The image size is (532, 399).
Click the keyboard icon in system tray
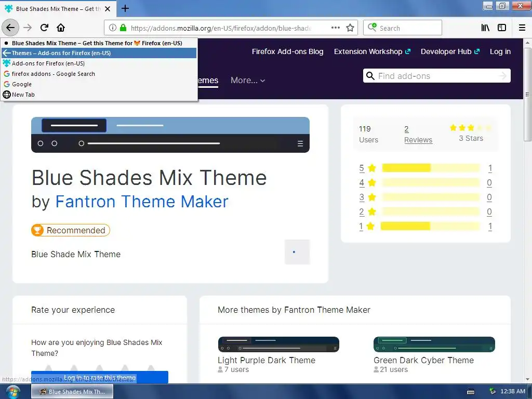click(x=471, y=392)
